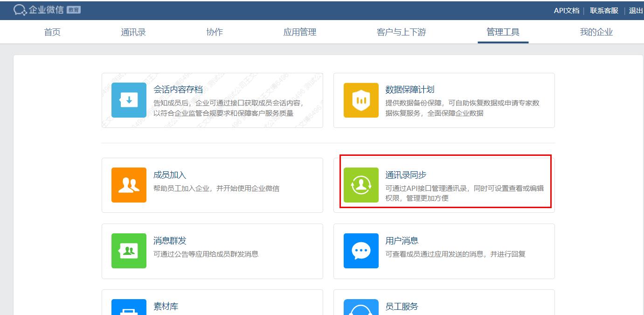
Task: Open the 通讯录同步 title
Action: pos(406,175)
